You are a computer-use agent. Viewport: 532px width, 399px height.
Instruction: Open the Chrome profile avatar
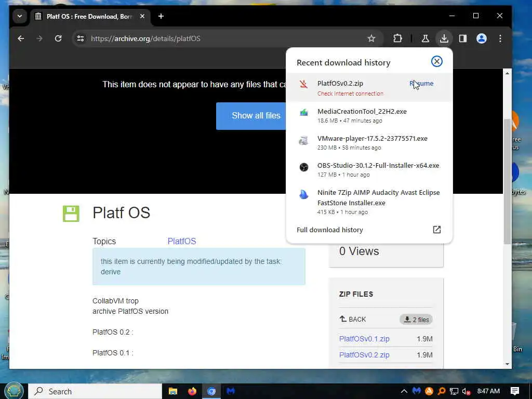coord(482,38)
